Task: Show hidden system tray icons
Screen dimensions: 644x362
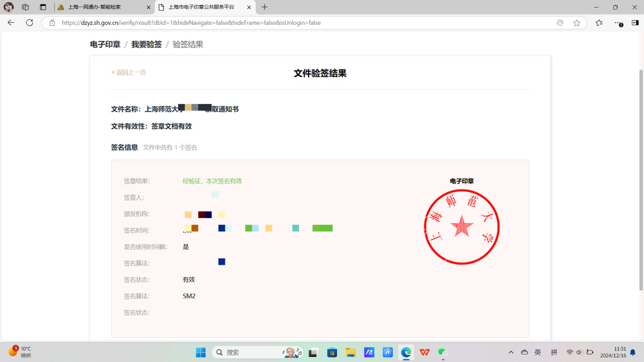Action: tap(511, 352)
